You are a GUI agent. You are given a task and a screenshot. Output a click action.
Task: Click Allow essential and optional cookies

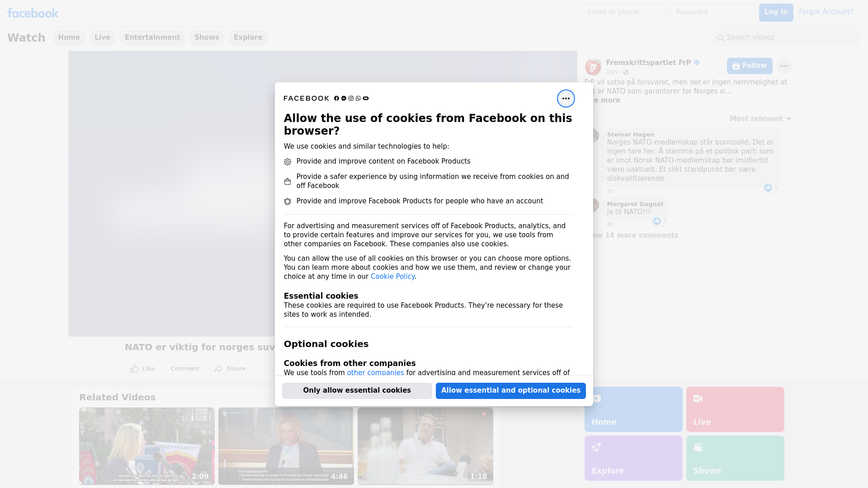[511, 391]
